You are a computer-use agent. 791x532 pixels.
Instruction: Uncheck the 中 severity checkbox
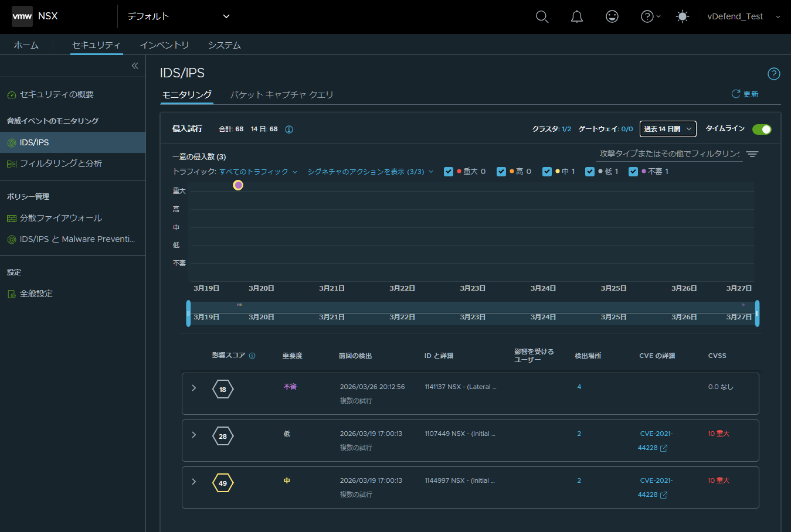point(547,172)
